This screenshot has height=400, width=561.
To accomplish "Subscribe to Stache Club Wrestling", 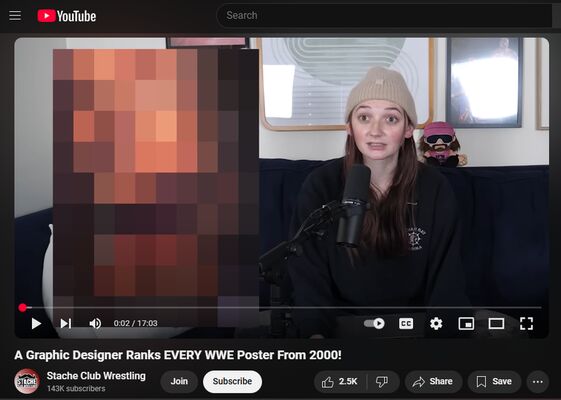I will pos(232,381).
